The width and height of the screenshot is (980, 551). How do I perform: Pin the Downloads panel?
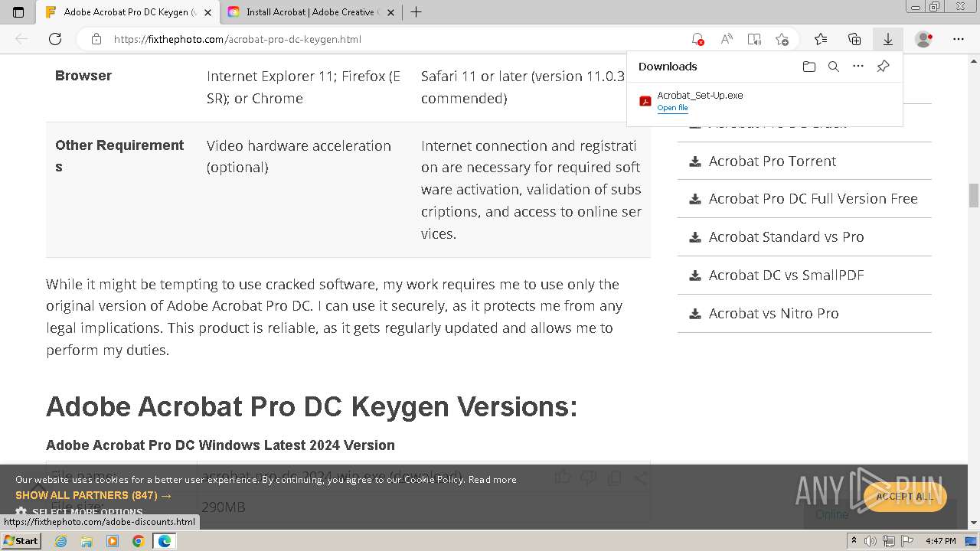[x=883, y=67]
